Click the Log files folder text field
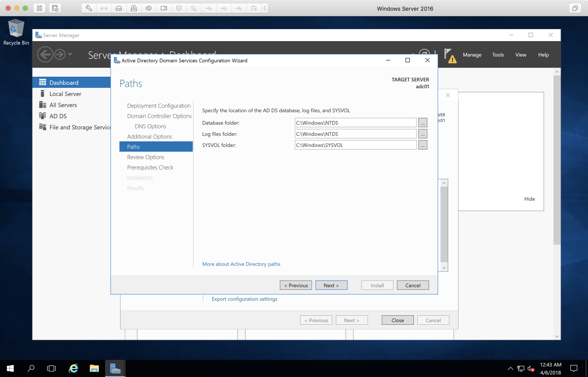The height and width of the screenshot is (377, 588). (x=355, y=134)
